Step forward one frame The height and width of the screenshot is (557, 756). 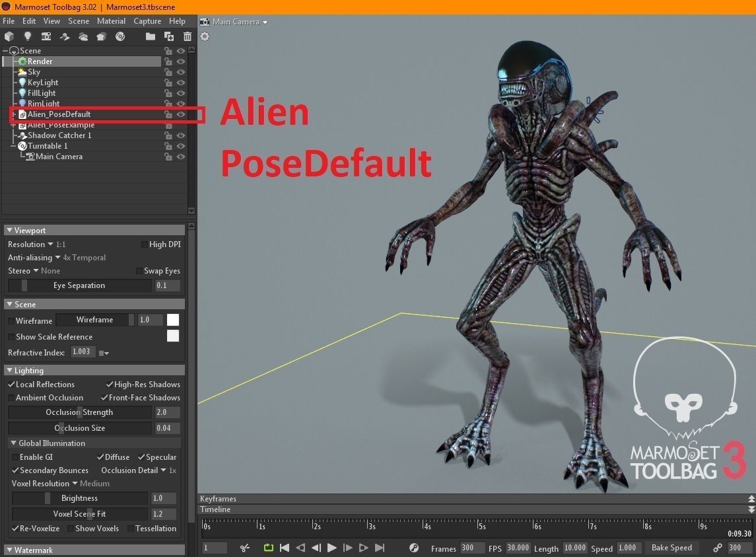click(x=347, y=547)
